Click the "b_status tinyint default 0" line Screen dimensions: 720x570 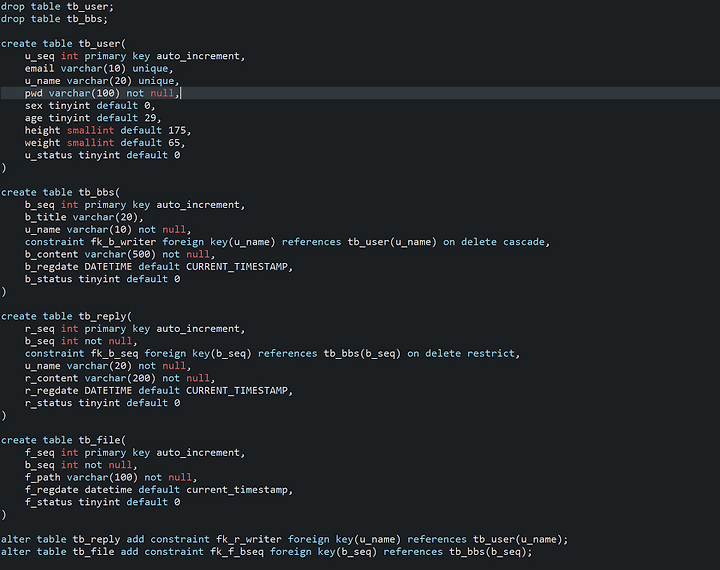point(102,280)
